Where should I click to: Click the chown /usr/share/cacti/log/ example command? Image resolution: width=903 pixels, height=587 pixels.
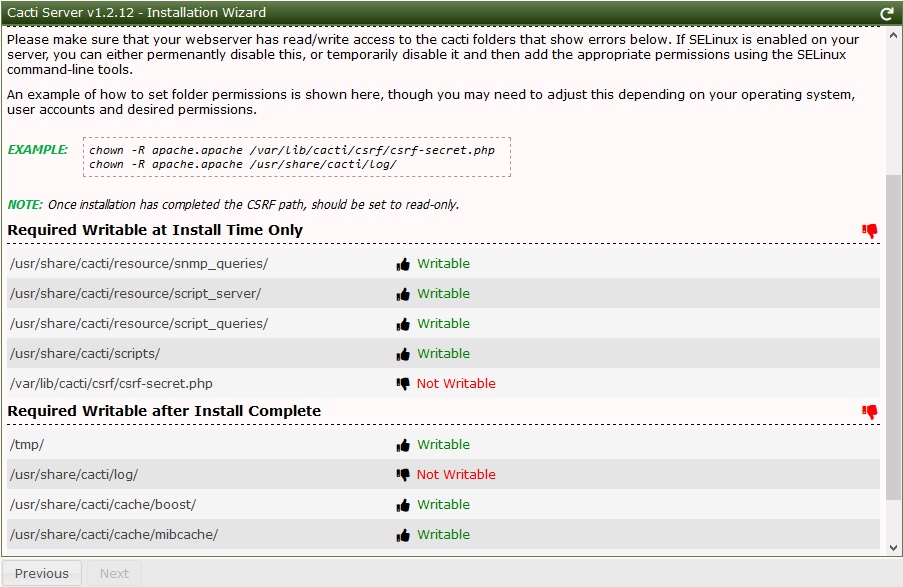243,165
